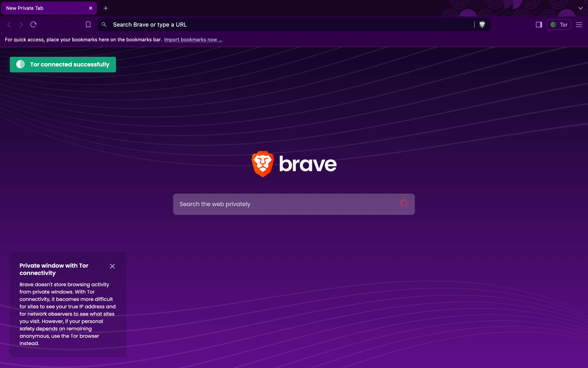
Task: Open a new tab with plus button
Action: click(106, 8)
